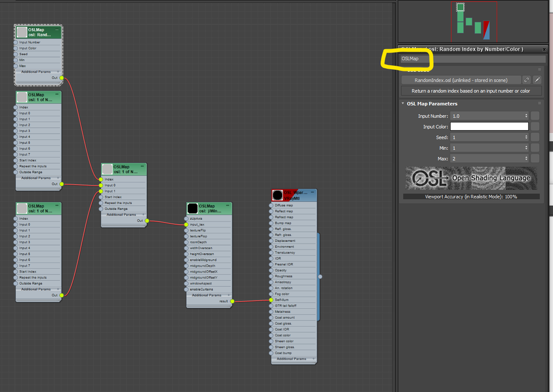Click the VRayMtl material black sphere preview
Screen dimensions: 553x392
click(278, 195)
